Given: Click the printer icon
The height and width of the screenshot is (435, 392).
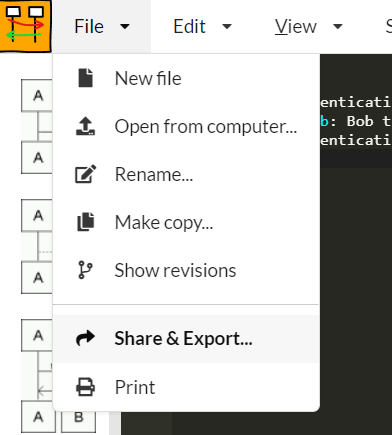Looking at the screenshot, I should pos(86,387).
